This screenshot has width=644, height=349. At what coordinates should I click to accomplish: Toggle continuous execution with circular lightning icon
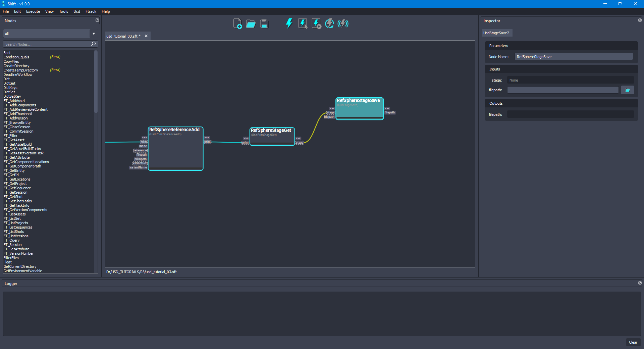(x=329, y=23)
